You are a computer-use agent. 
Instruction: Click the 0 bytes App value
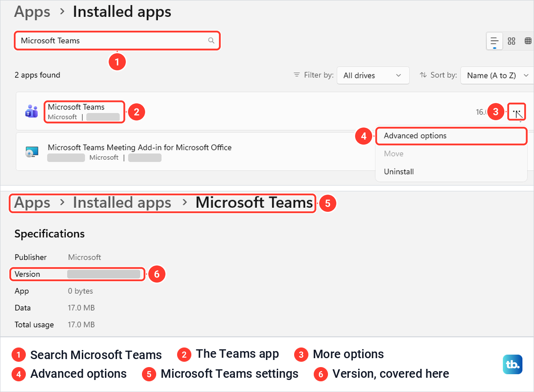(81, 291)
